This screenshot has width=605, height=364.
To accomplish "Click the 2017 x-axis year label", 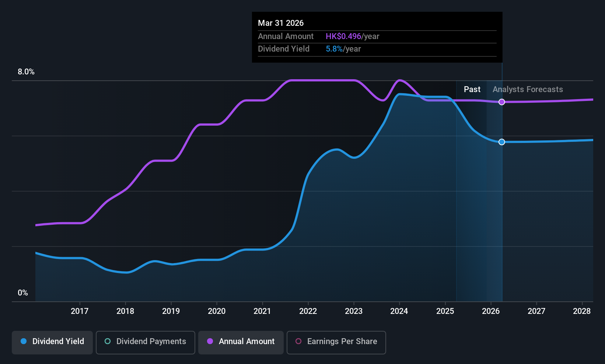I will [80, 311].
